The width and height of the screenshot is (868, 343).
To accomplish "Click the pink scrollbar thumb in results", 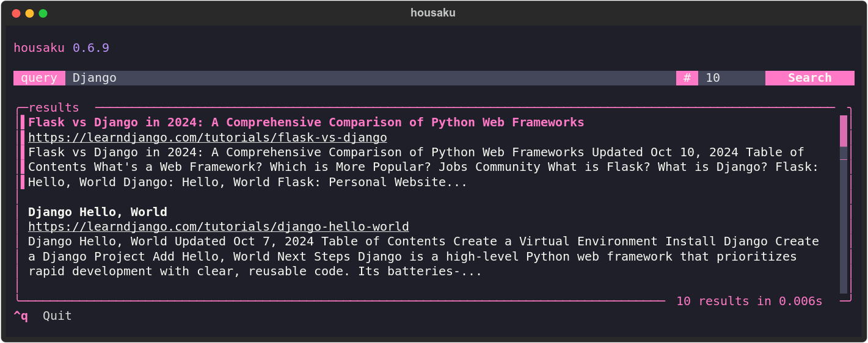I will click(x=844, y=130).
